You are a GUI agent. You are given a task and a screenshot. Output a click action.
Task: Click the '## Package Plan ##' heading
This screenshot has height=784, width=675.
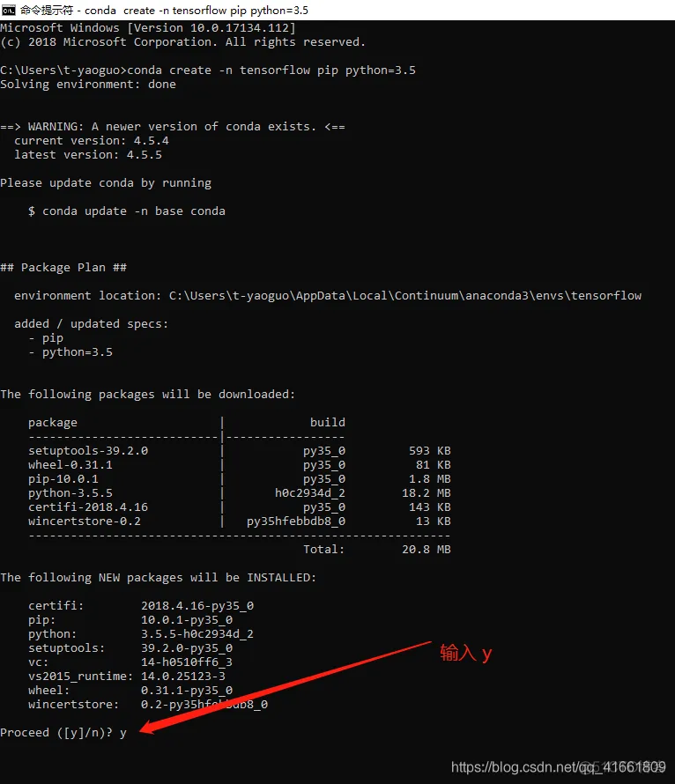coord(63,268)
